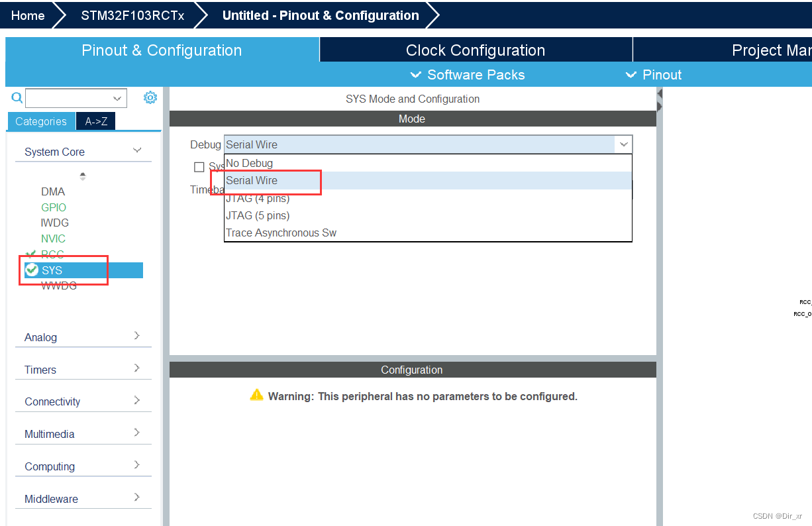Choose Serial Wire from the list
The image size is (812, 526).
point(428,180)
